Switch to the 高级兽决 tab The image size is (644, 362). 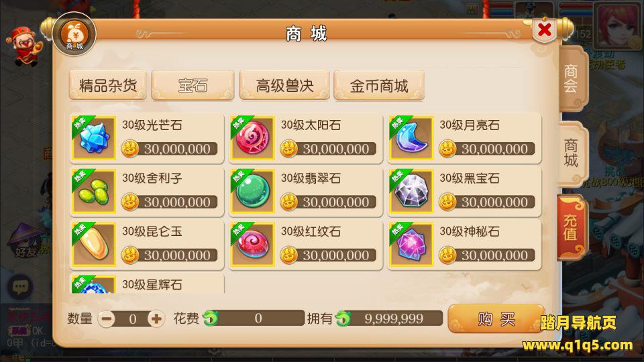coord(284,85)
